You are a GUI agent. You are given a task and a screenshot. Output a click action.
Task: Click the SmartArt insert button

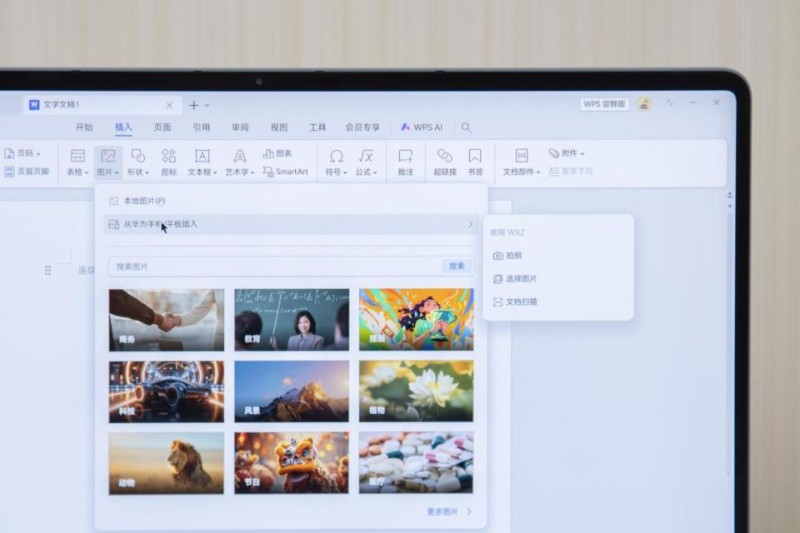[285, 172]
